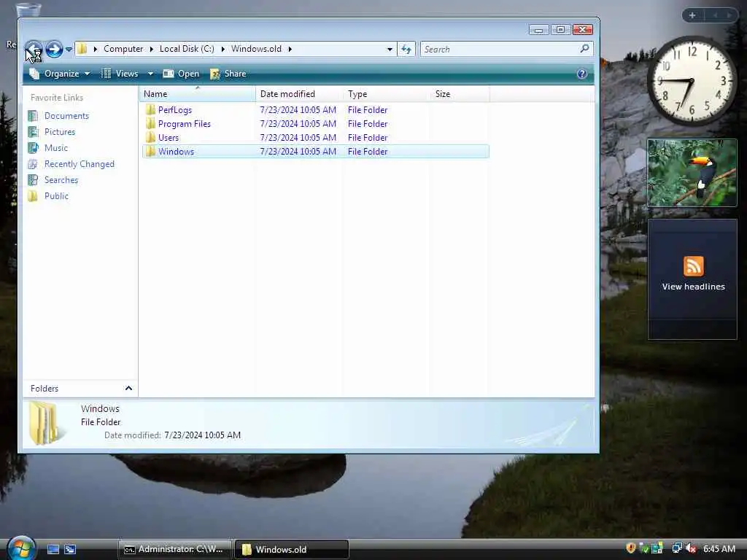
Task: Open the recent pages dropdown arrow
Action: pos(69,49)
